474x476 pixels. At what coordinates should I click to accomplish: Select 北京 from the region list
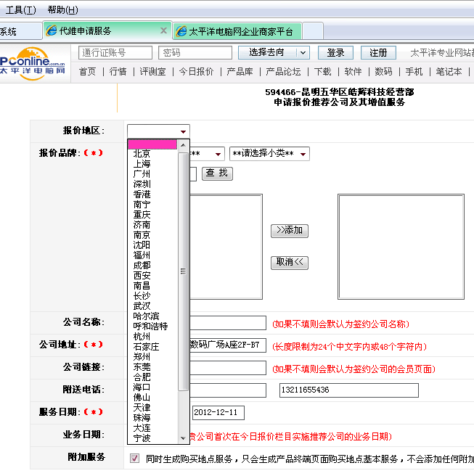pos(142,154)
